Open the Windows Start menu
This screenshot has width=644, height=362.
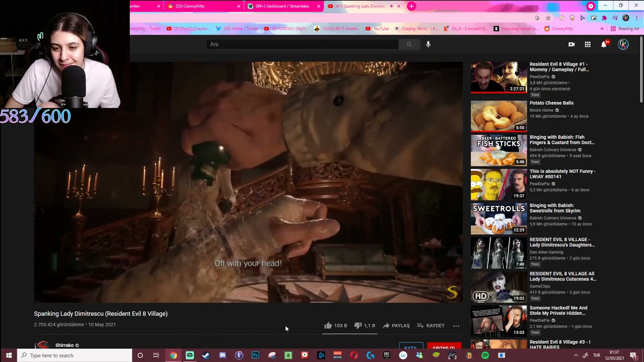tap(9, 355)
